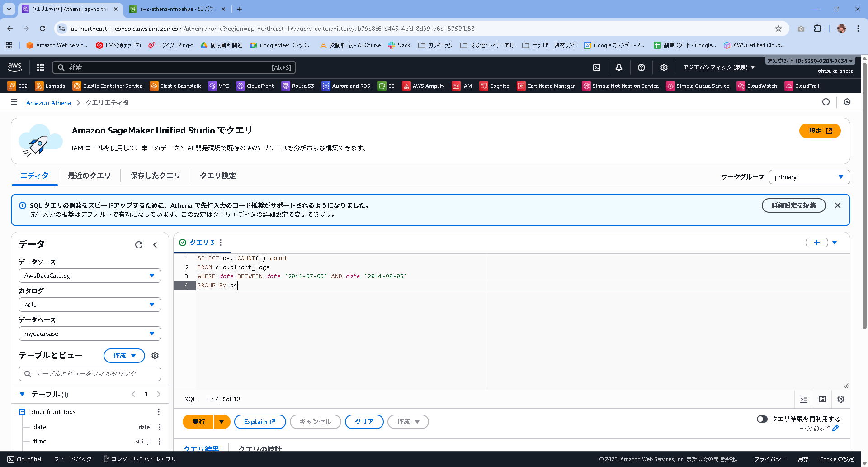868x467 pixels.
Task: Go to next page of tables
Action: 159,394
